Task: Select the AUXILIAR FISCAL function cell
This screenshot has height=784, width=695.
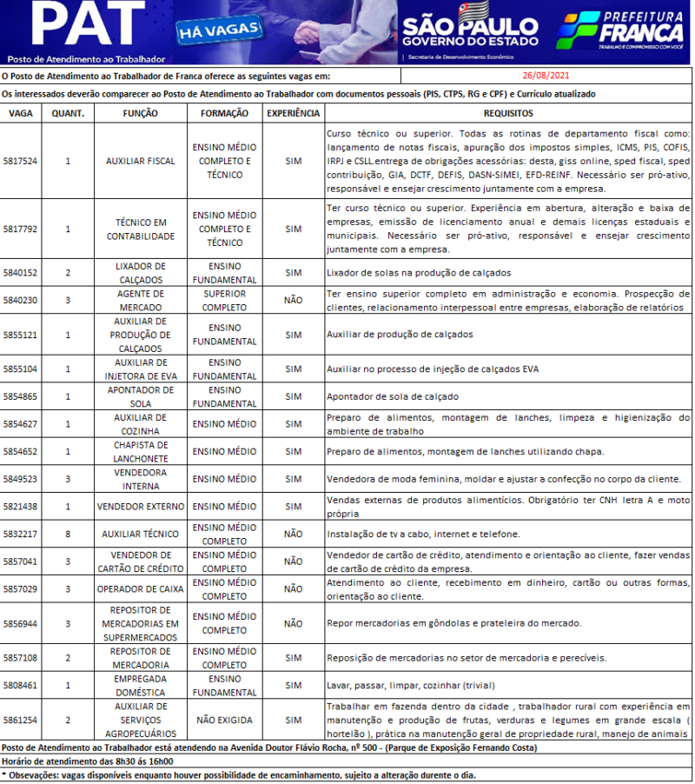Action: [141, 161]
